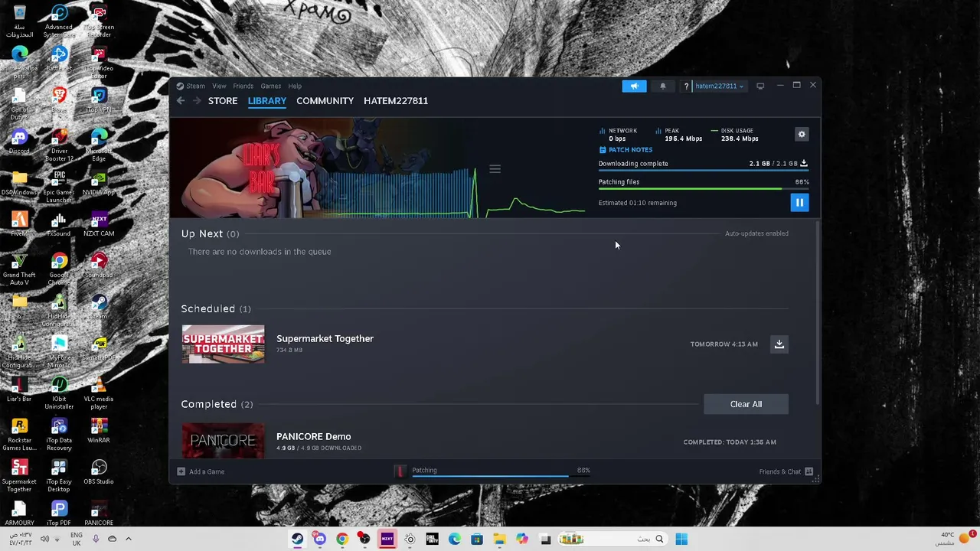Open the OBS Studio desktop shortcut

[x=99, y=470]
